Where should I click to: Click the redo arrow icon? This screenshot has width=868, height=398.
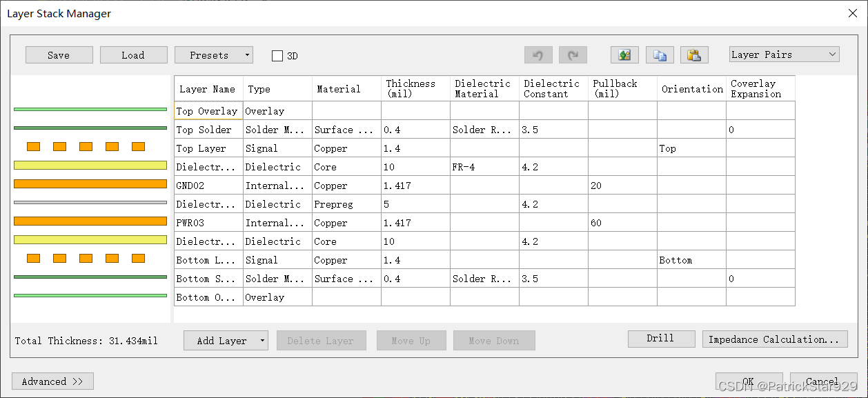pyautogui.click(x=573, y=55)
